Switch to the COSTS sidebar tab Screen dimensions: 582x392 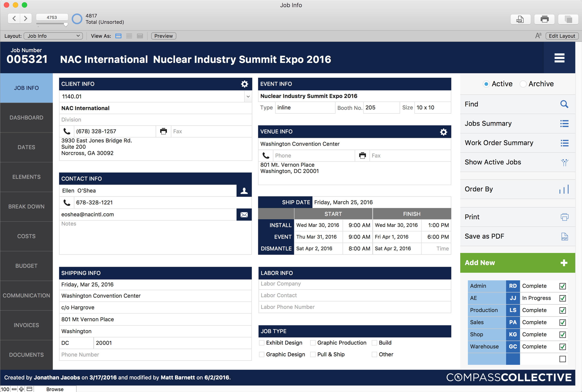tap(26, 236)
